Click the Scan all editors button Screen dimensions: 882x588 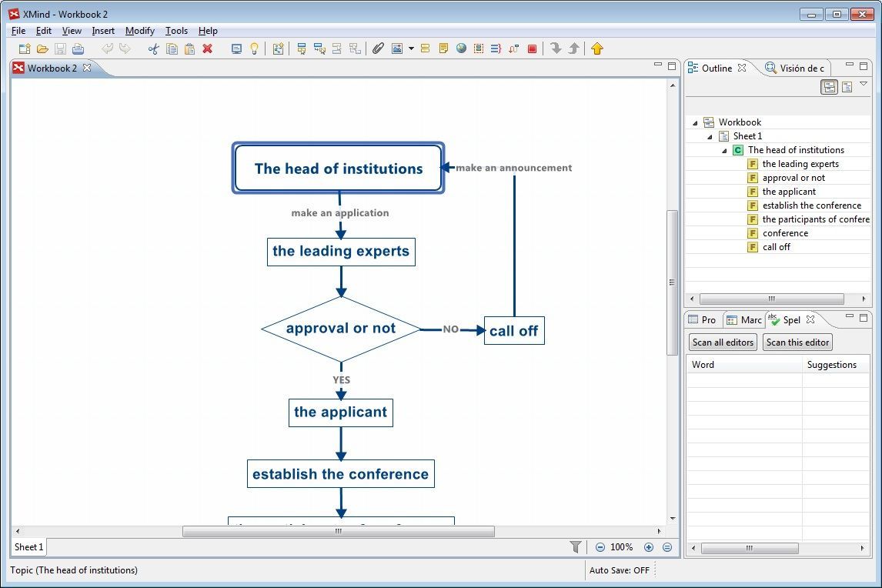(722, 342)
